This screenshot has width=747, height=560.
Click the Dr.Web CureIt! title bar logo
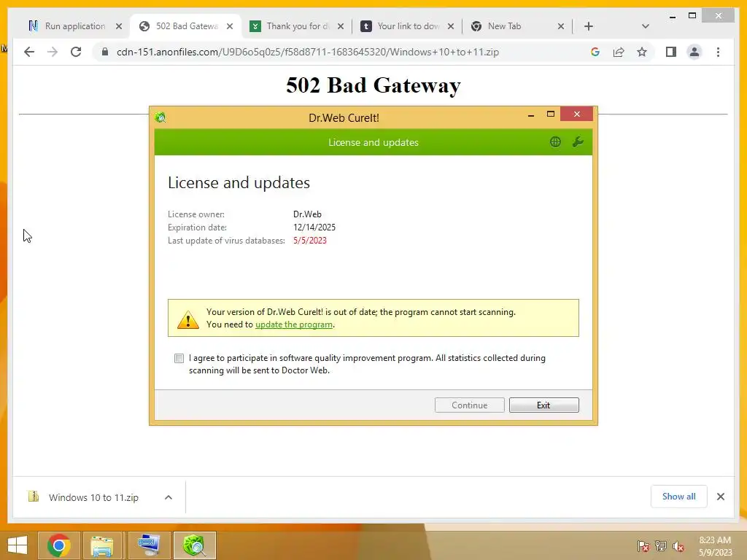pos(160,117)
